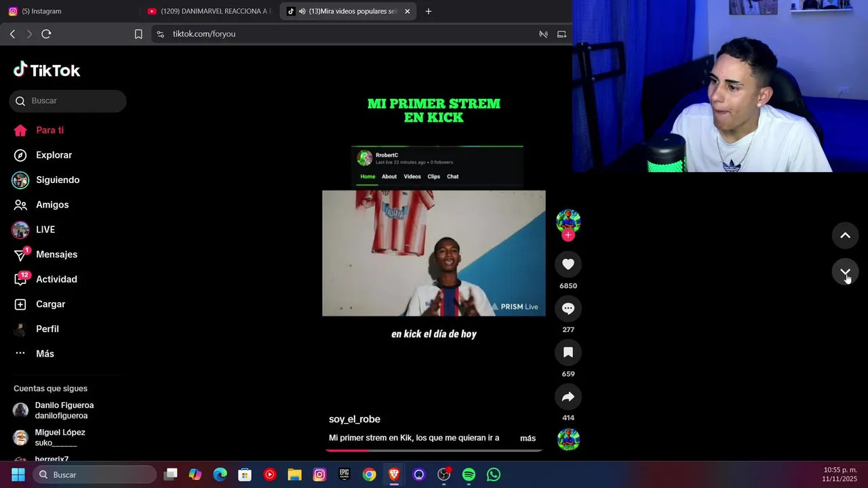The width and height of the screenshot is (868, 488).
Task: Like the video with heart icon
Action: [568, 264]
